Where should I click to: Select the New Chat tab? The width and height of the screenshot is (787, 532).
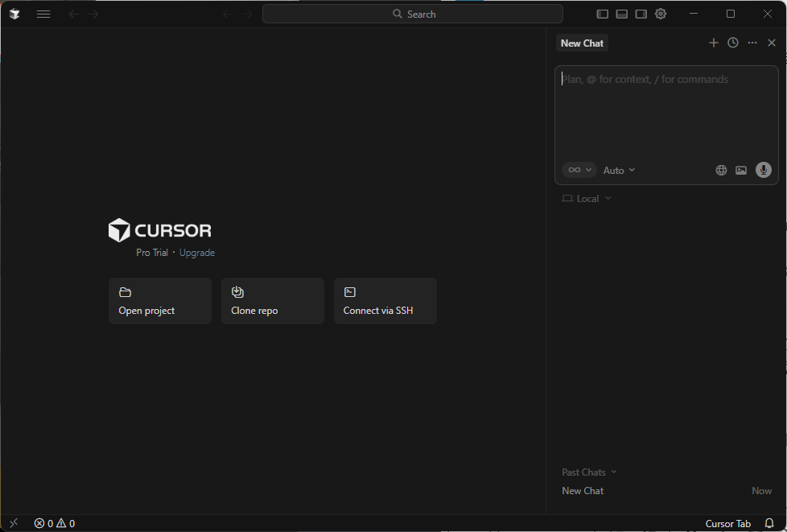pyautogui.click(x=582, y=43)
